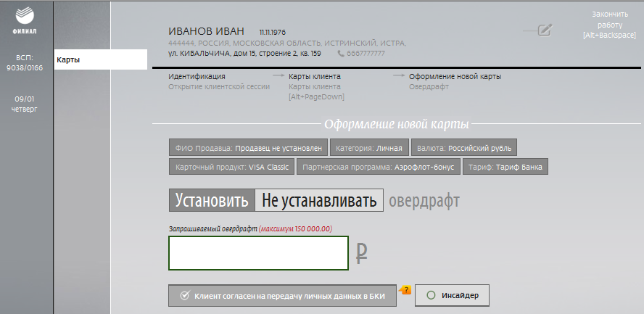This screenshot has width=644, height=314.
Task: Click the phone number 6667777777
Action: 366,54
